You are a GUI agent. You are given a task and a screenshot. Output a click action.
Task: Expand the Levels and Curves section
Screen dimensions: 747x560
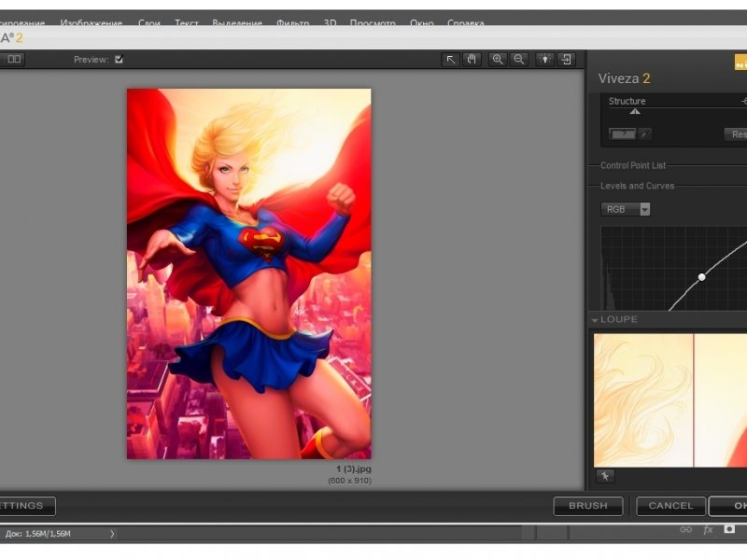pos(637,186)
